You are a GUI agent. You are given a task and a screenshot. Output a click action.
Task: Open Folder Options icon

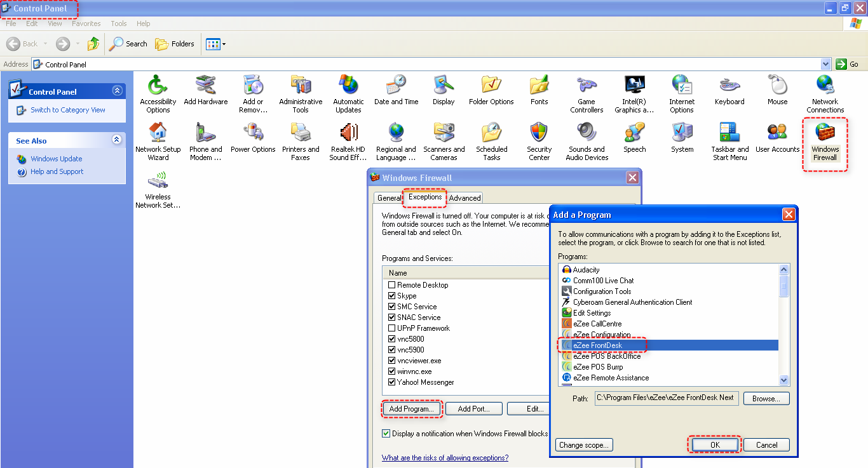pyautogui.click(x=491, y=85)
